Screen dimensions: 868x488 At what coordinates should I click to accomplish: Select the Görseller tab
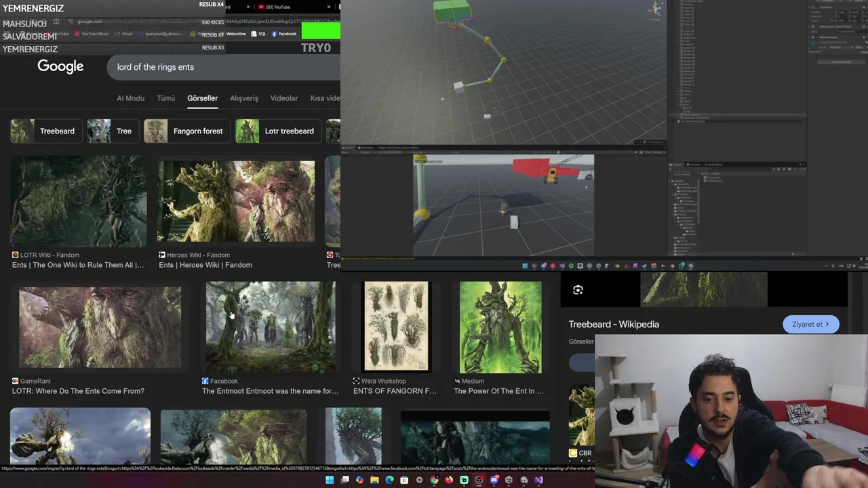[202, 98]
